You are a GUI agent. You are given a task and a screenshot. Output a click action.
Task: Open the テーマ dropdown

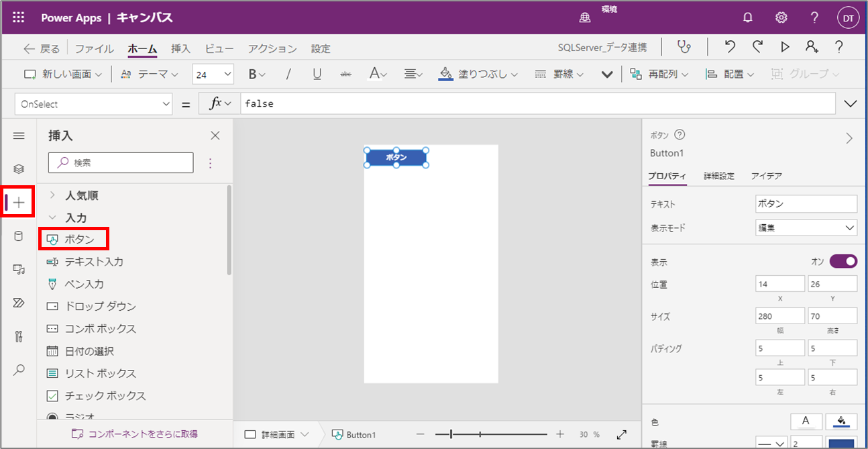150,74
